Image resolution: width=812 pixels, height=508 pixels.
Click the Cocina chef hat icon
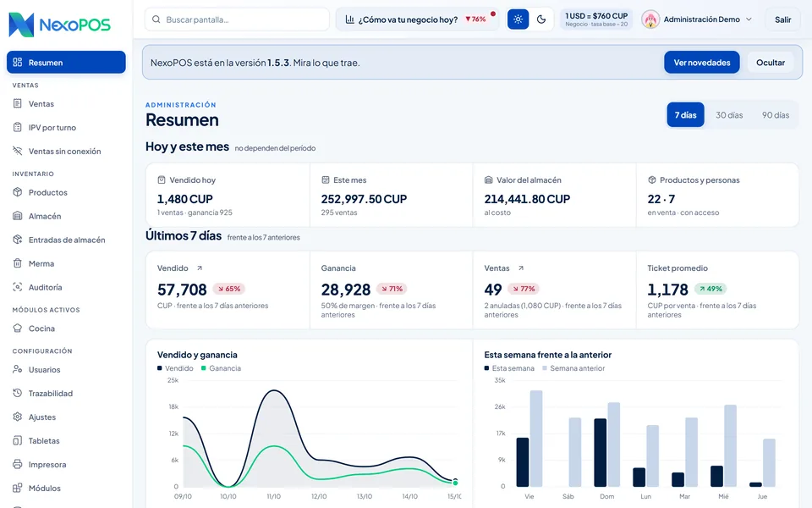coord(18,329)
